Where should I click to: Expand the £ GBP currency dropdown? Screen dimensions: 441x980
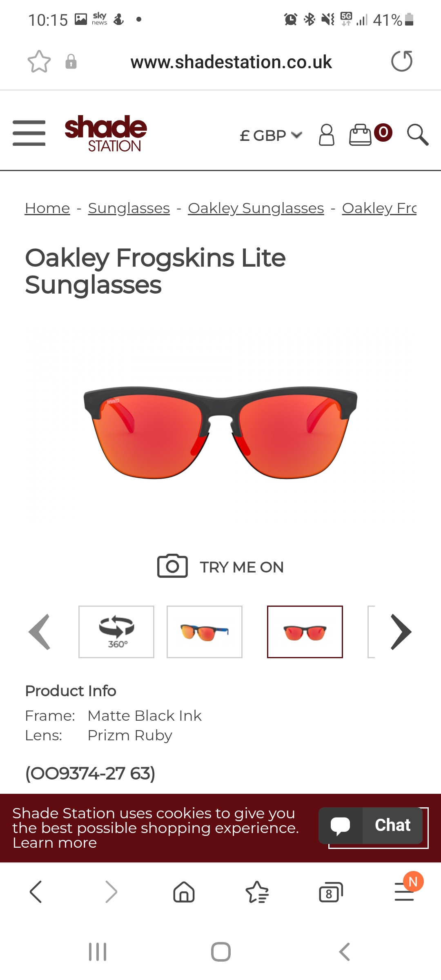click(271, 136)
